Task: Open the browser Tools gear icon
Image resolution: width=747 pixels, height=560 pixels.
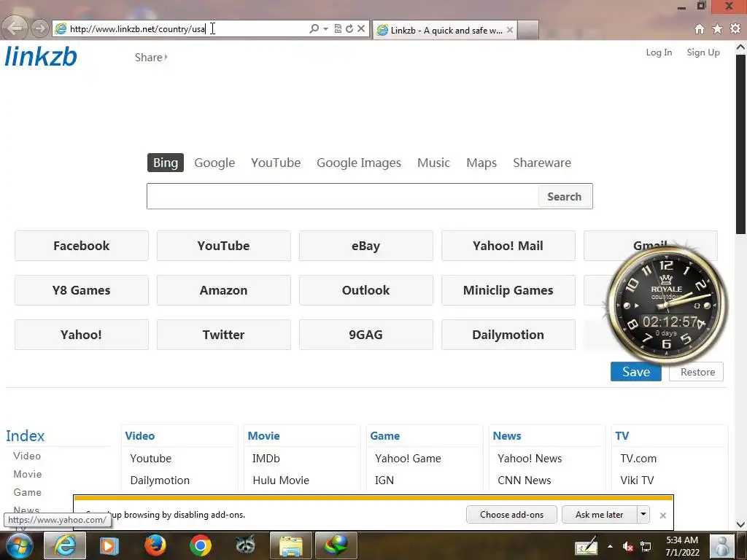Action: [x=735, y=28]
